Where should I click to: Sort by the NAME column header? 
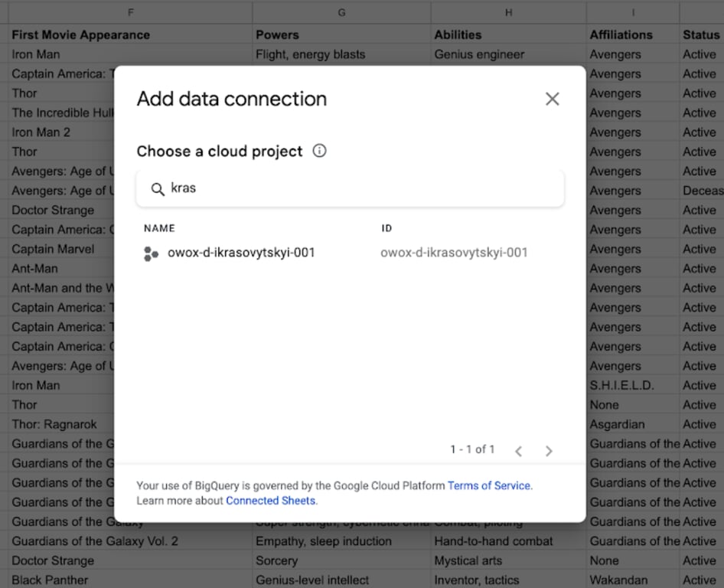tap(159, 228)
